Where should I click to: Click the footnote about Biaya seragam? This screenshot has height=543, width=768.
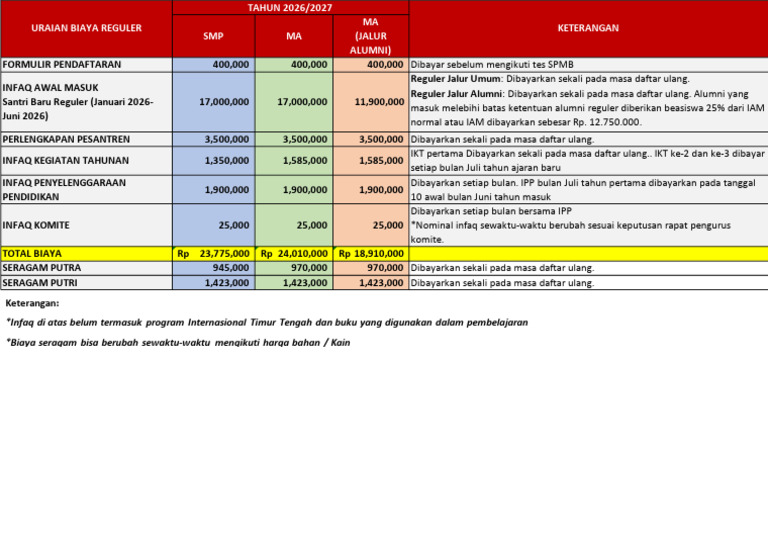[178, 342]
